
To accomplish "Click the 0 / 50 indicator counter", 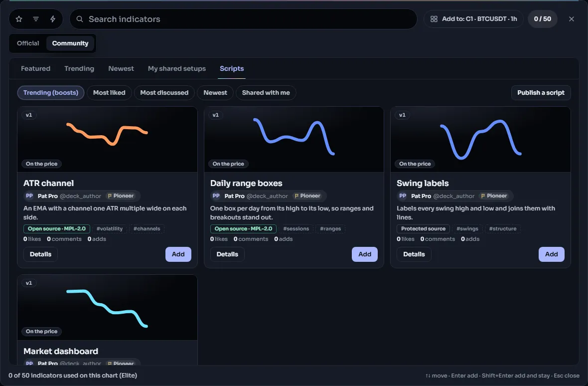I will click(x=542, y=19).
